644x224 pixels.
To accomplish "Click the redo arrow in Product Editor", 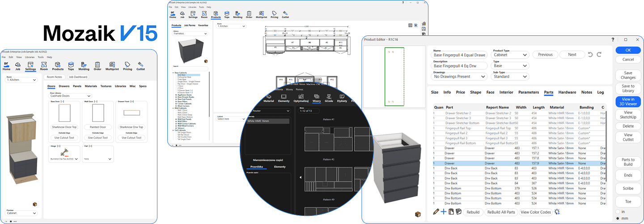I will 599,55.
